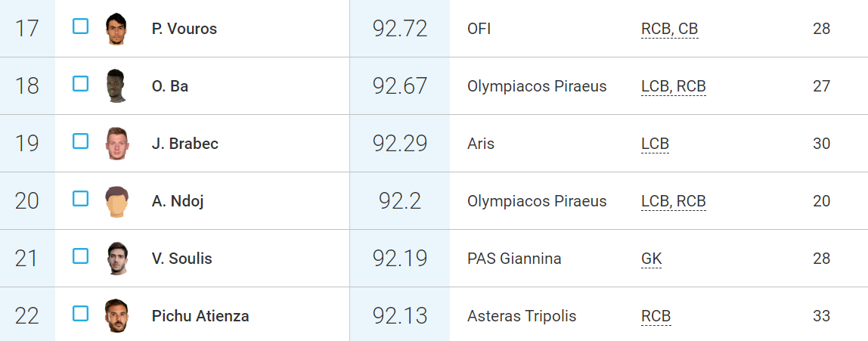Click V. Soulis player avatar photo
This screenshot has width=868, height=341.
point(116,259)
